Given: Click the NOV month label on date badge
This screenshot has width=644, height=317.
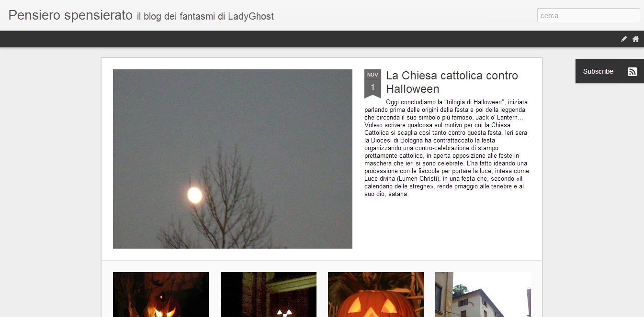Looking at the screenshot, I should pyautogui.click(x=373, y=75).
